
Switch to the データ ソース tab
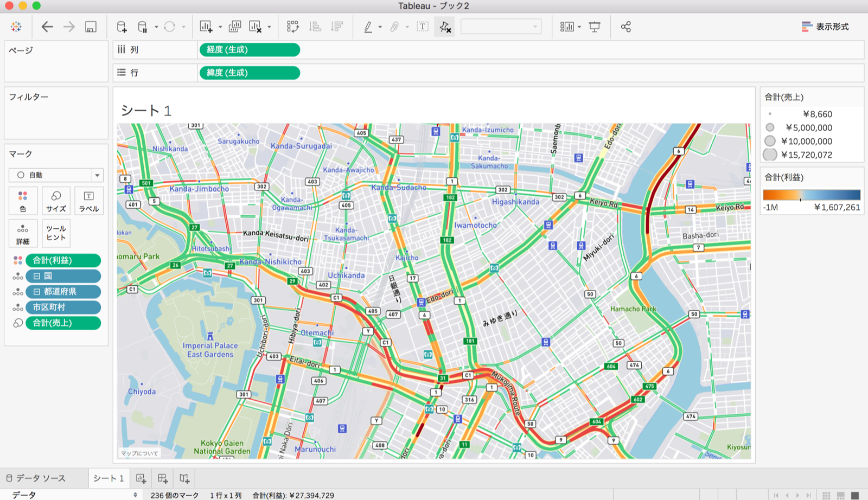pyautogui.click(x=36, y=478)
